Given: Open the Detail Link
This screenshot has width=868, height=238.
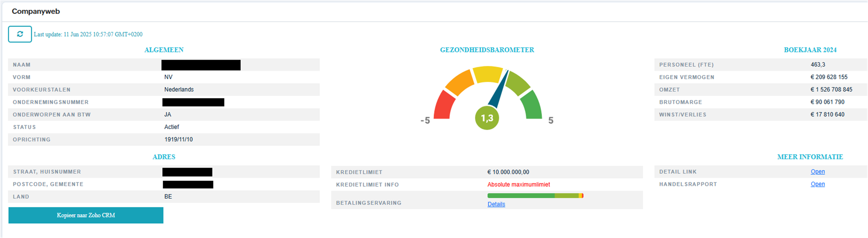Looking at the screenshot, I should click(x=817, y=172).
